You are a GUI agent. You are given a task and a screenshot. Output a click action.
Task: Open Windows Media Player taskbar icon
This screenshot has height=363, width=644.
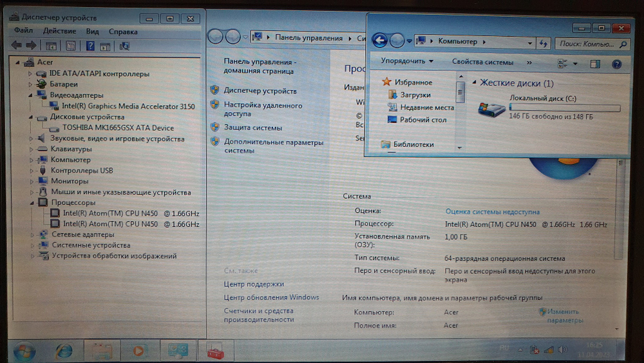pyautogui.click(x=139, y=351)
